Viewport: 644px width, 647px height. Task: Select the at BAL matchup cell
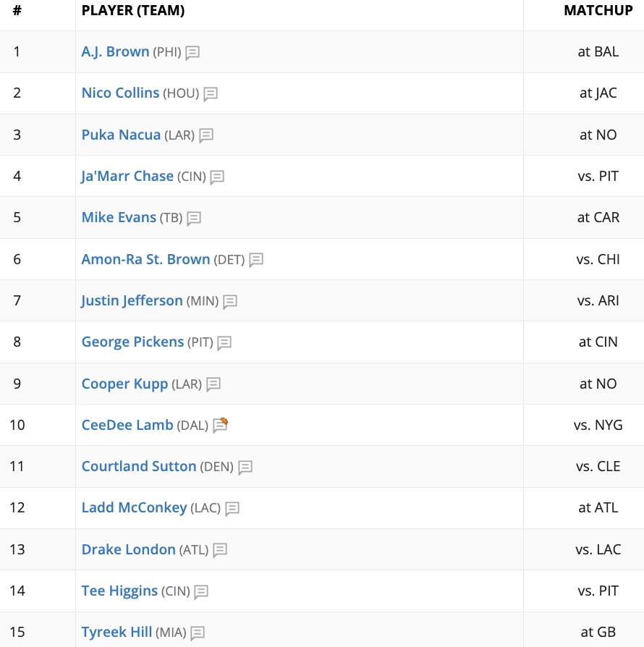coord(598,52)
